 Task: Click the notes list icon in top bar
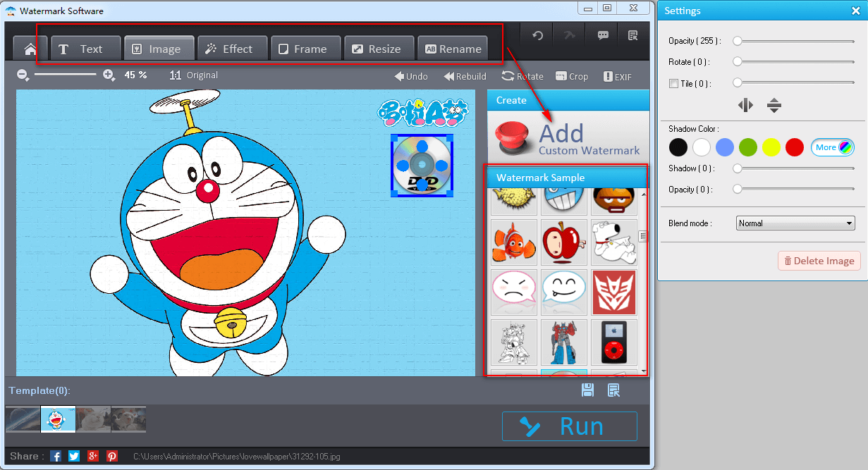pyautogui.click(x=632, y=35)
